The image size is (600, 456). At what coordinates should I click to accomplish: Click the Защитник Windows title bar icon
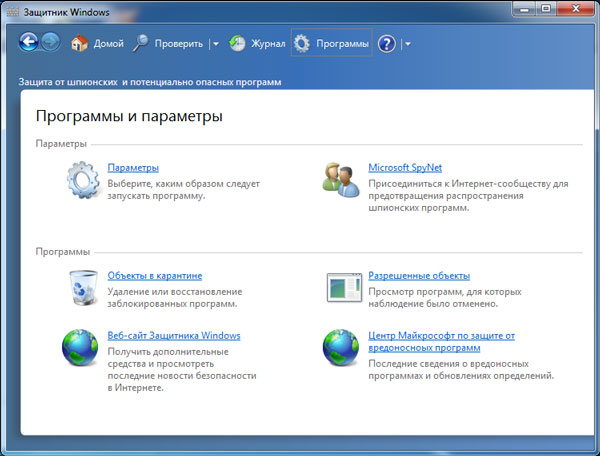coord(12,12)
